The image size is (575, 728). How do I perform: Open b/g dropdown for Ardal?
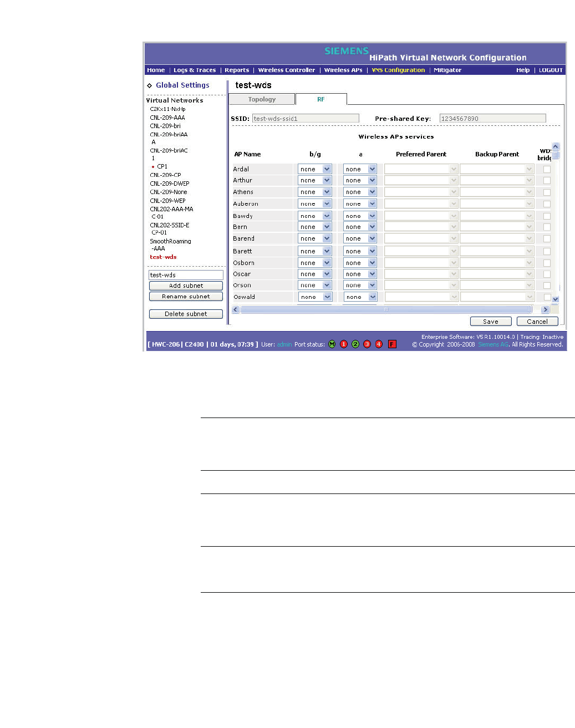click(x=314, y=169)
